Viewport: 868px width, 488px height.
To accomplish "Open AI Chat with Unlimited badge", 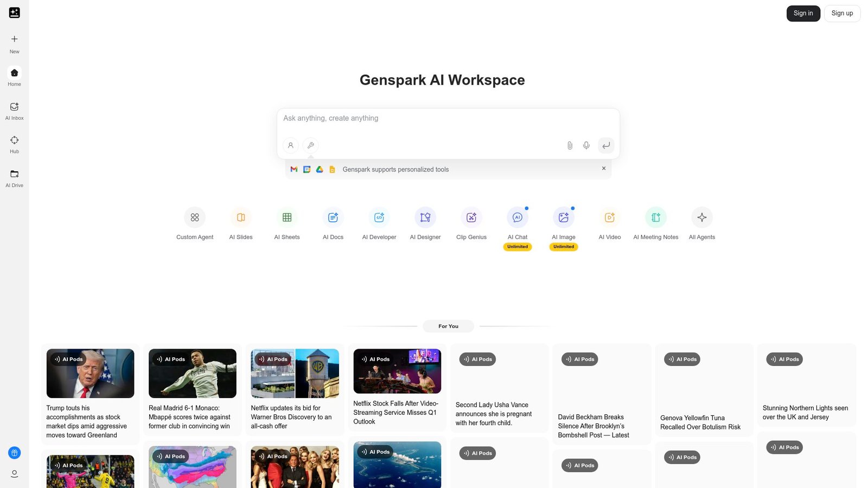I will click(x=517, y=222).
